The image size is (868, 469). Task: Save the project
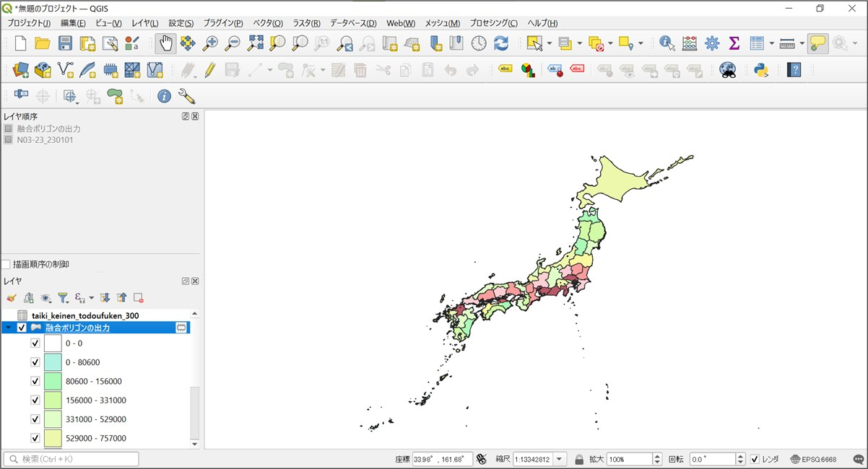pos(65,43)
